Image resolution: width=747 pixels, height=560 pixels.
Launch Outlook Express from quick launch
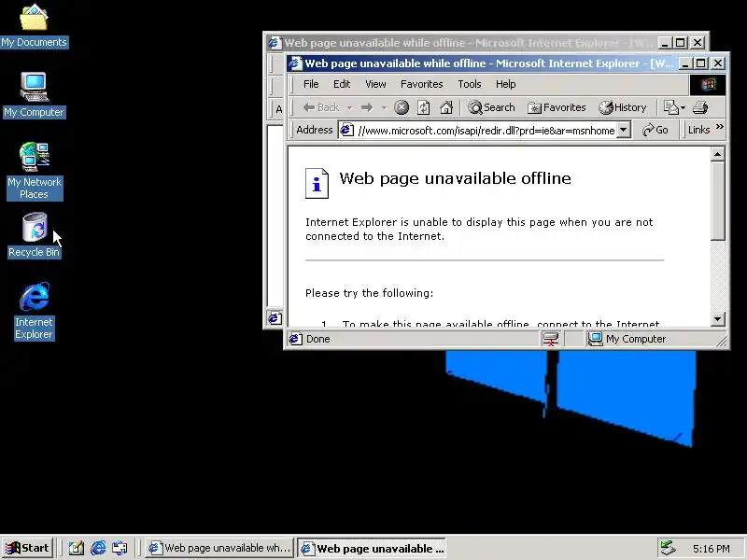[x=120, y=548]
